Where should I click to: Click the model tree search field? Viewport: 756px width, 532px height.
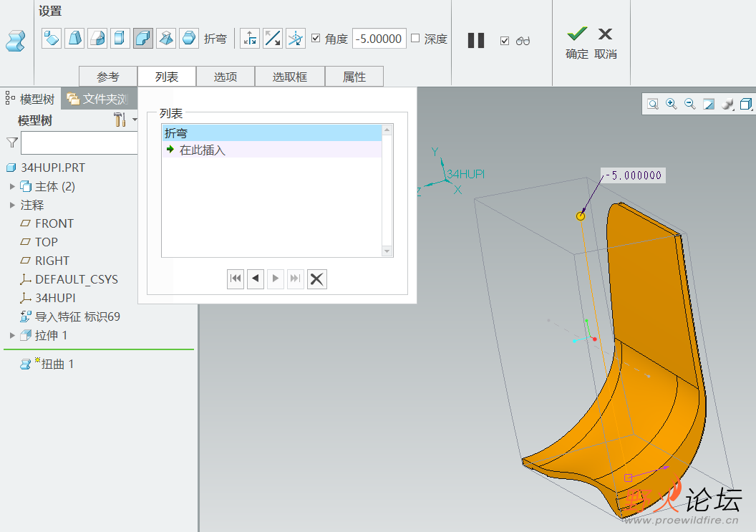point(79,143)
